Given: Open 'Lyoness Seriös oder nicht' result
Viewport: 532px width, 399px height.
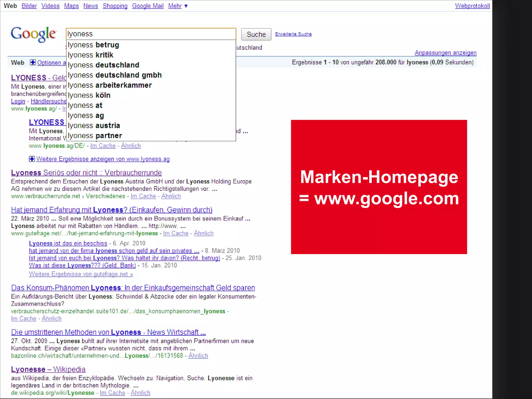Looking at the screenshot, I should 86,173.
